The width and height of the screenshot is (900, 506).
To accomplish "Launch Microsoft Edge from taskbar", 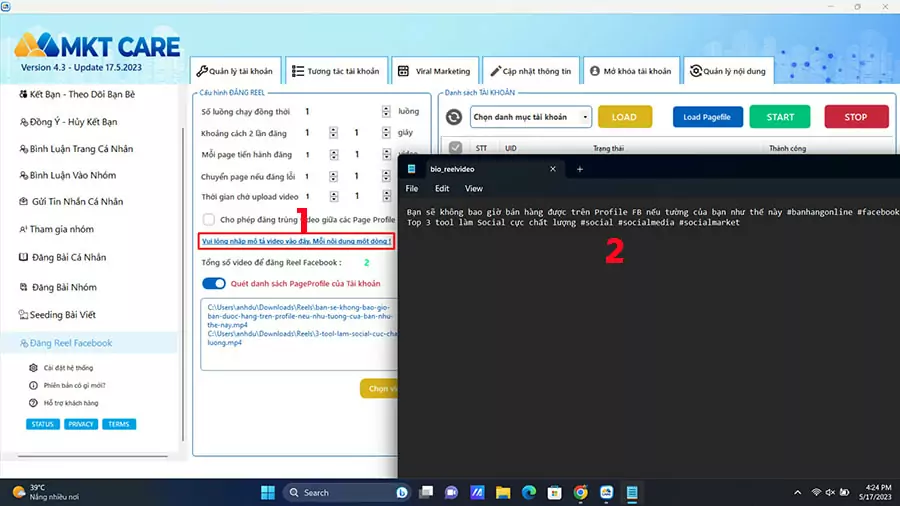I will tap(529, 492).
